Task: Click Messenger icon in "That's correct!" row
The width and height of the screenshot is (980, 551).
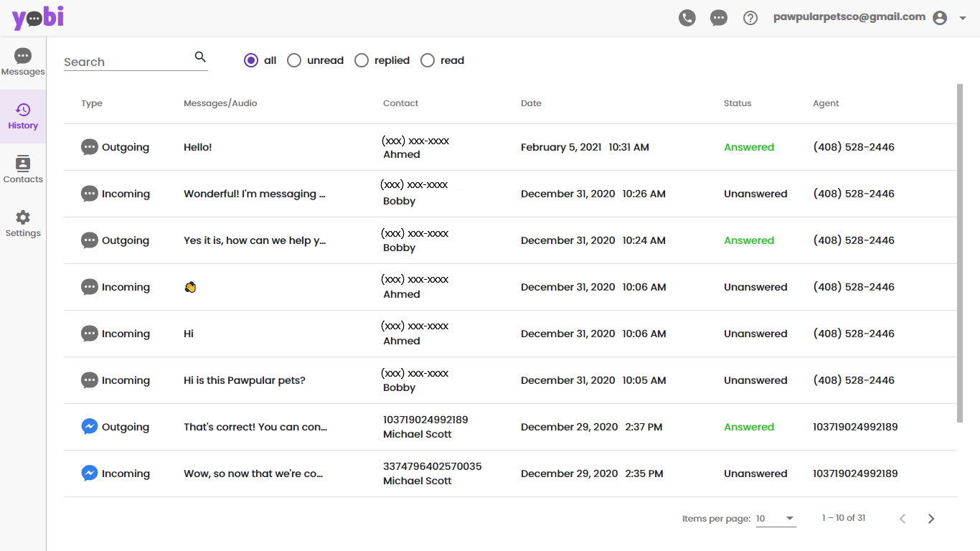Action: click(90, 427)
